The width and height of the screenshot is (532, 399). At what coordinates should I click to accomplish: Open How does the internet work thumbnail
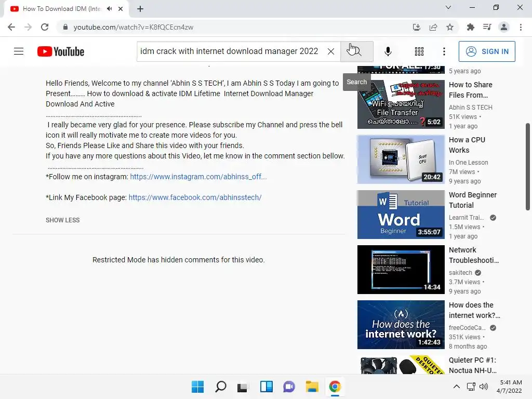click(401, 325)
